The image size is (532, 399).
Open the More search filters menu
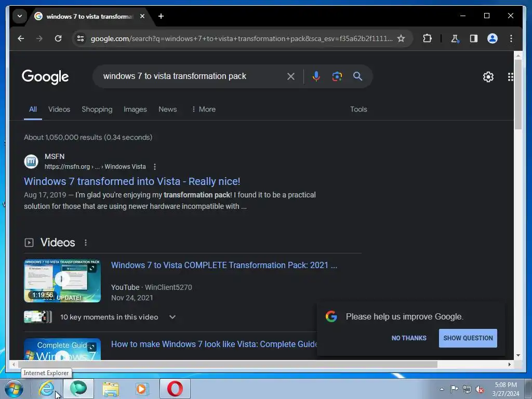[204, 109]
